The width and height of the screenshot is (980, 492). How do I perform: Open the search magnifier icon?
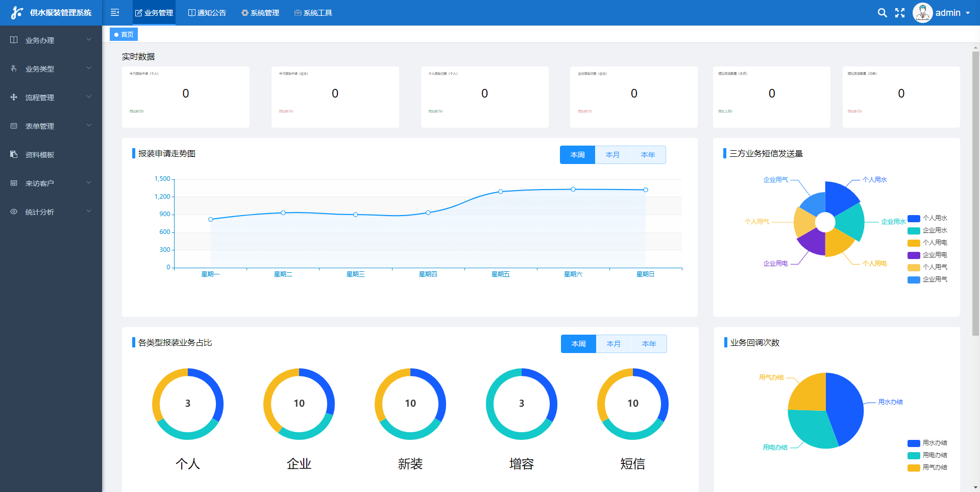tap(882, 13)
